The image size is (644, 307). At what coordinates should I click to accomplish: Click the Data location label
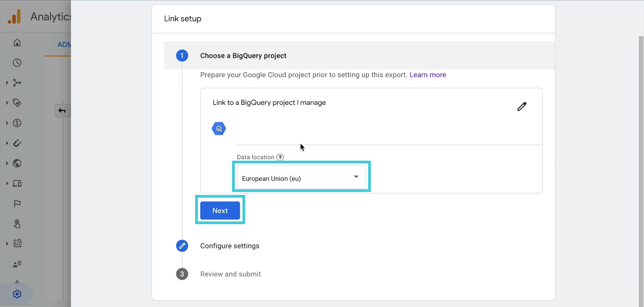point(256,157)
